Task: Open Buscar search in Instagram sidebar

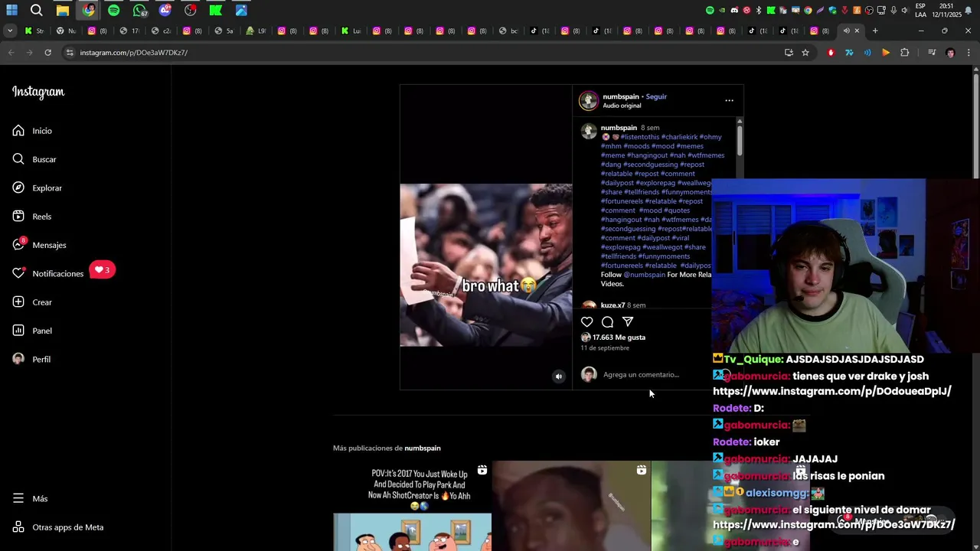Action: 34,159
